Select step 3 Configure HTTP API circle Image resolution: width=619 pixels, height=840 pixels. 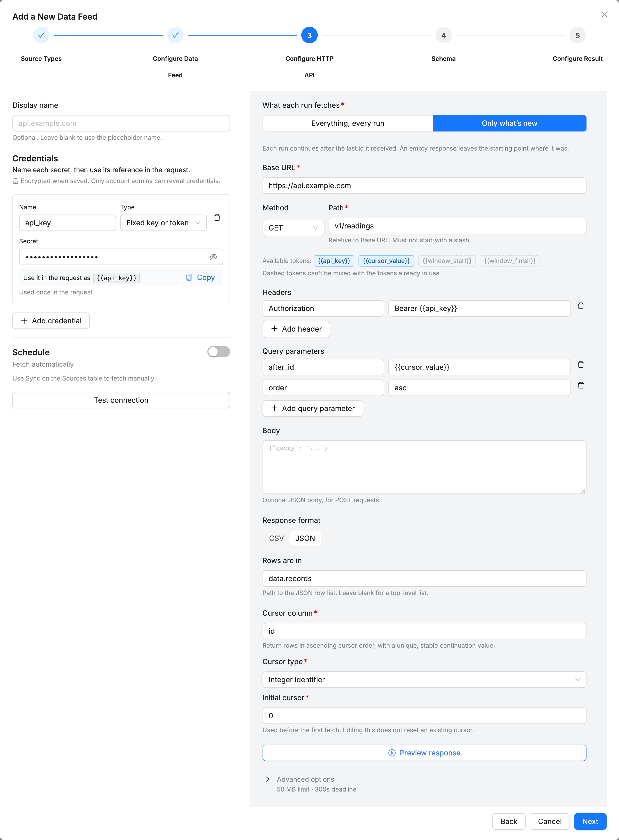309,35
